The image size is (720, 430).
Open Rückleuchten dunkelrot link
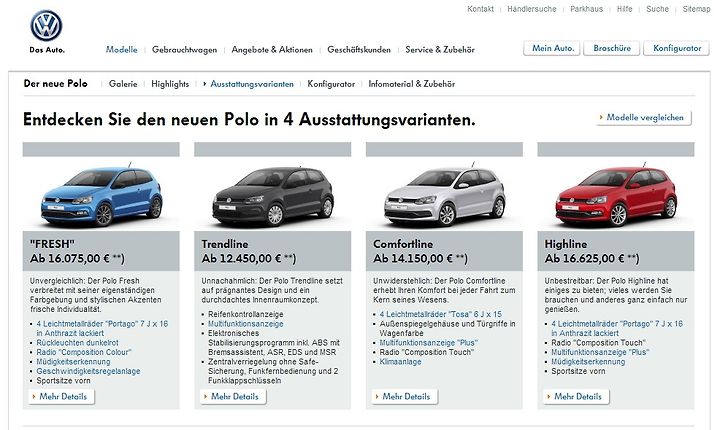pos(77,343)
